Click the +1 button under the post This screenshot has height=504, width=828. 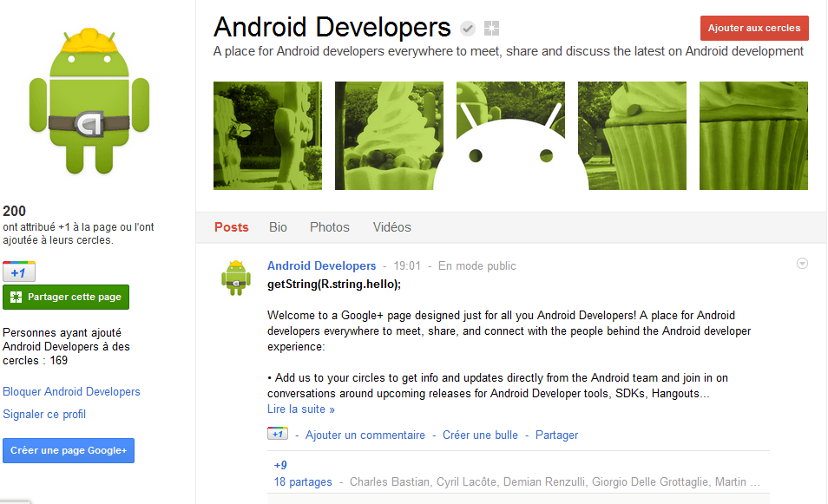tap(278, 434)
